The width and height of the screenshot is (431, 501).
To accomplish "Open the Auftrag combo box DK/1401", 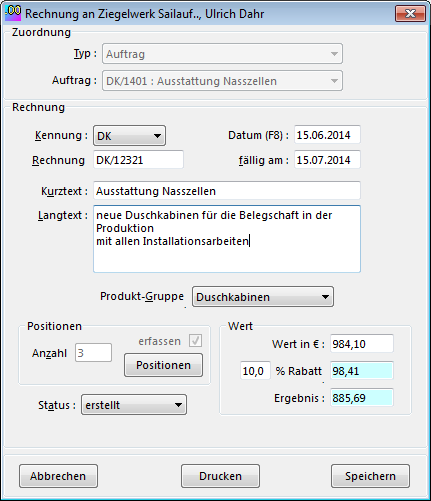I will 222,81.
